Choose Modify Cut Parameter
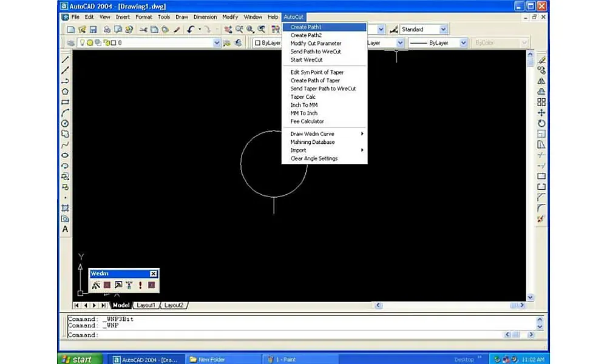 [x=324, y=43]
